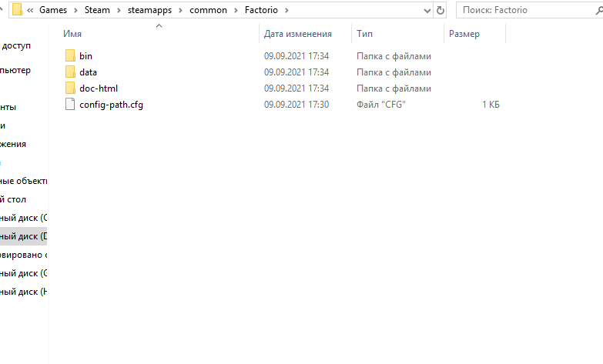603x364 pixels.
Task: Open the объекты item in sidebar
Action: point(23,181)
